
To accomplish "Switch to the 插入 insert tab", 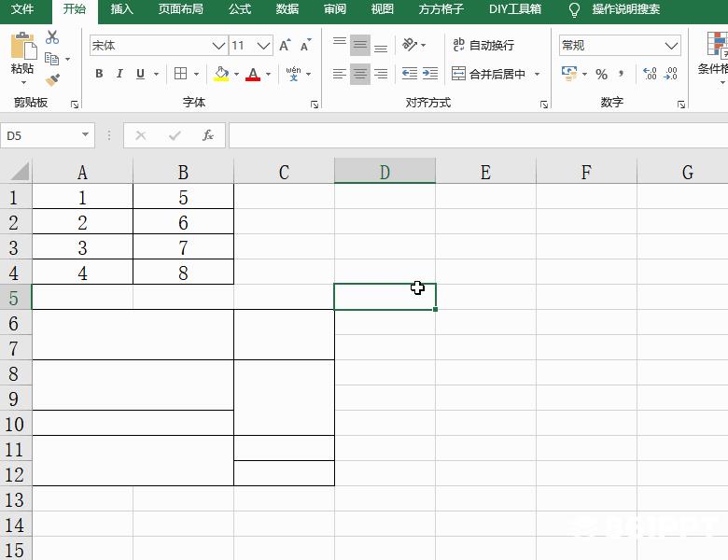I will click(122, 9).
